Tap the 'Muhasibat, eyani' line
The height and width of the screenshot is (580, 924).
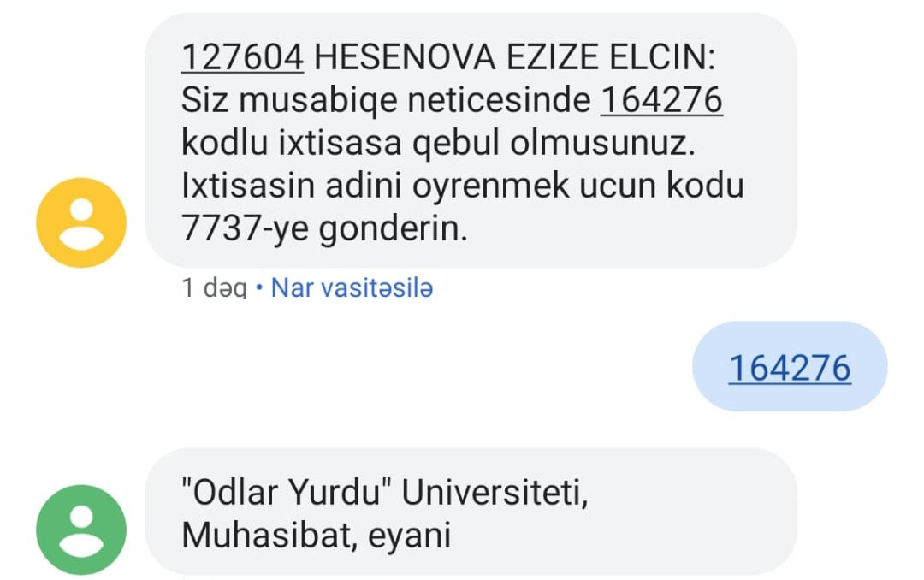(316, 536)
